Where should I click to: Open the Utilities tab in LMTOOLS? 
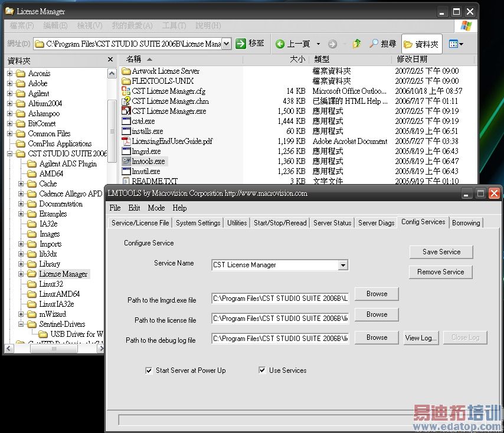(237, 223)
